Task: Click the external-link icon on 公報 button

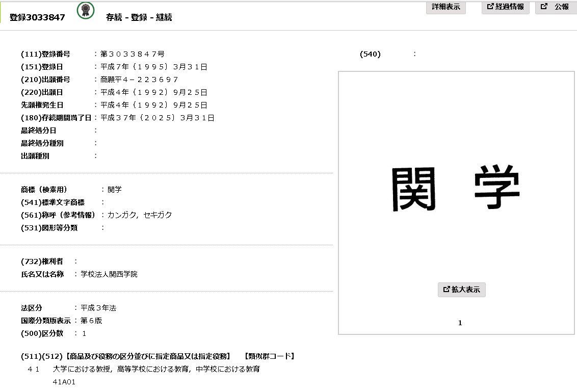Action: coord(543,7)
